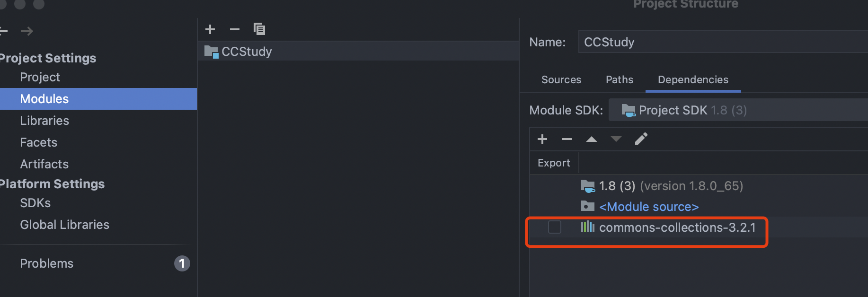Image resolution: width=868 pixels, height=297 pixels.
Task: Select the CCStudy module in the list
Action: click(247, 52)
